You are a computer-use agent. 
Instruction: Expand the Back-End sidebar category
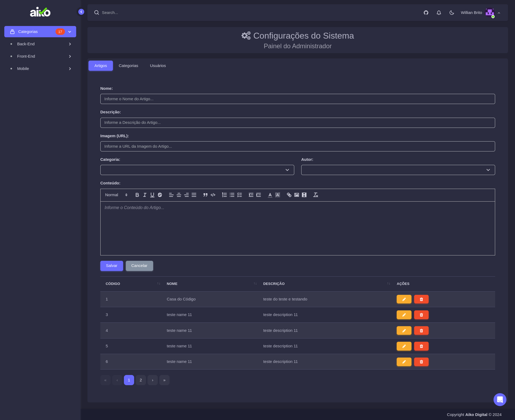[40, 44]
